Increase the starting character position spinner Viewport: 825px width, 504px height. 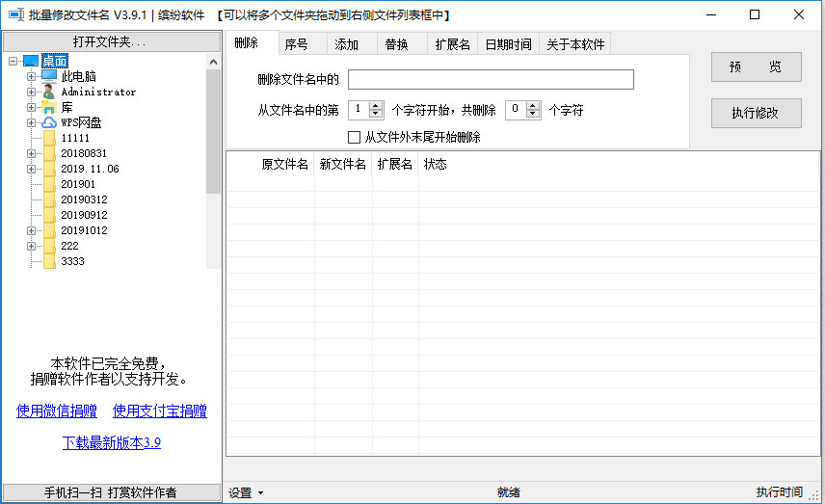(x=376, y=106)
